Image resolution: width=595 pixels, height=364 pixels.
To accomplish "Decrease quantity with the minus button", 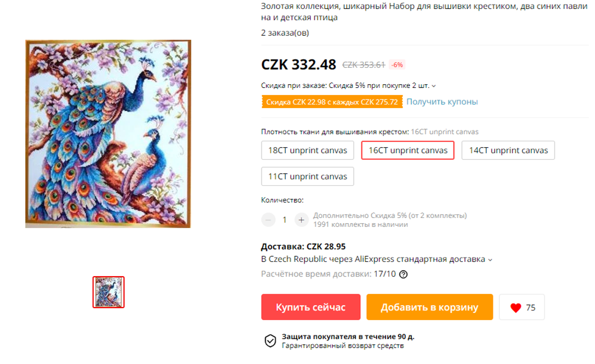I will [x=268, y=220].
